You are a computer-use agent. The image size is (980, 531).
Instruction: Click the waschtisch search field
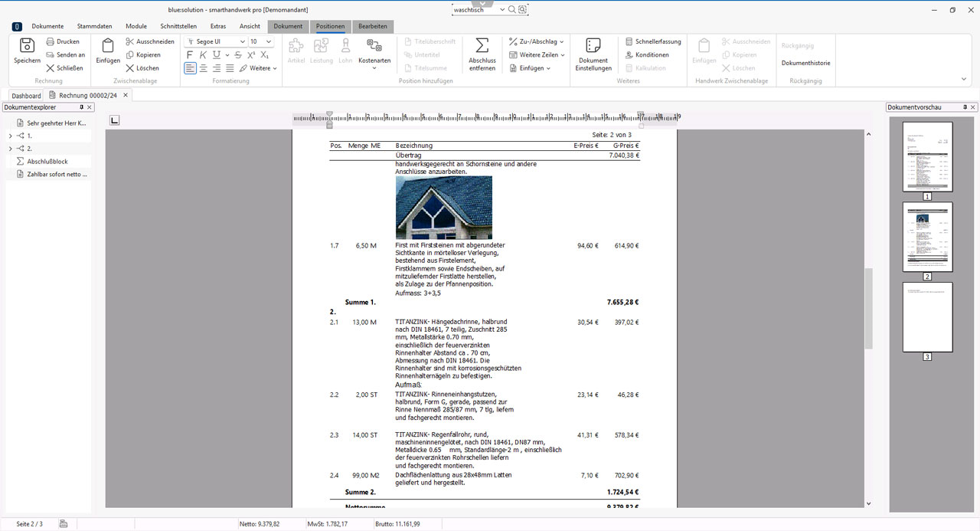coord(475,10)
